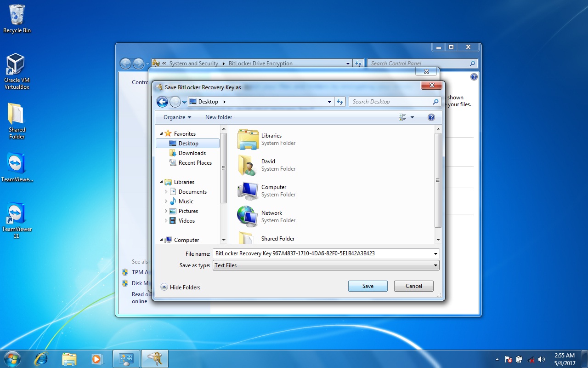
Task: Click the volume speaker tray icon
Action: [542, 359]
